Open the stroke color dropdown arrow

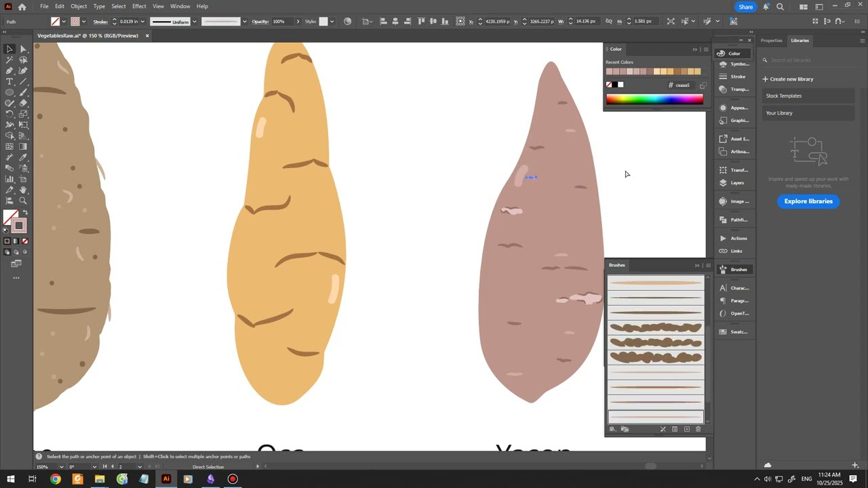tap(84, 22)
